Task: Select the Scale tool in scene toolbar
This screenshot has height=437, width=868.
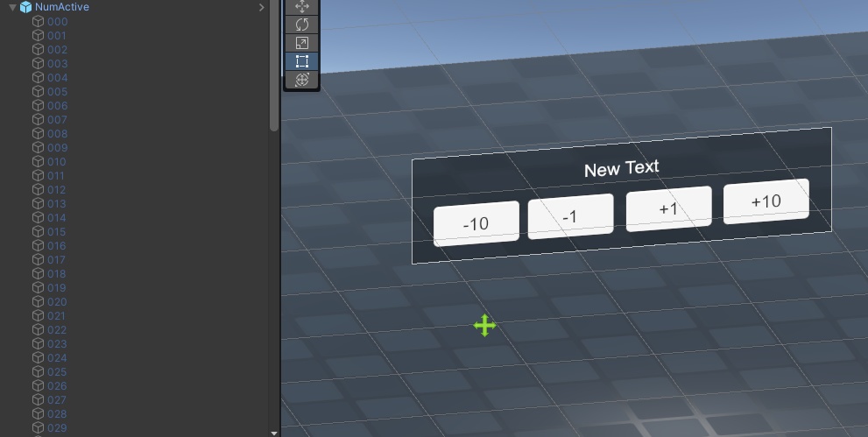Action: 301,43
